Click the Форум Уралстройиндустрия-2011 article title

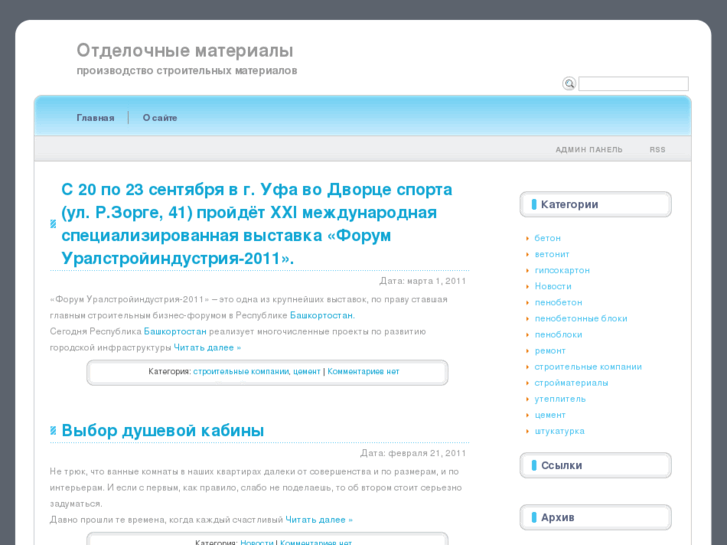pyautogui.click(x=257, y=224)
